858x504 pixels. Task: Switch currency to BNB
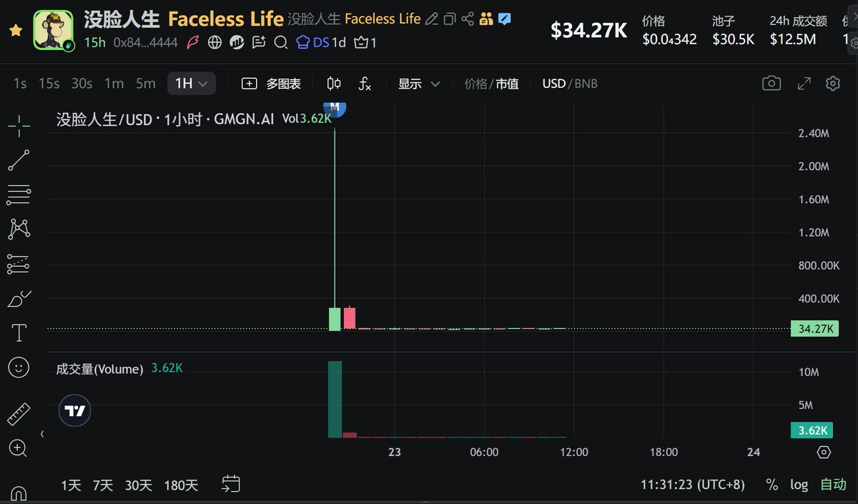tap(586, 84)
